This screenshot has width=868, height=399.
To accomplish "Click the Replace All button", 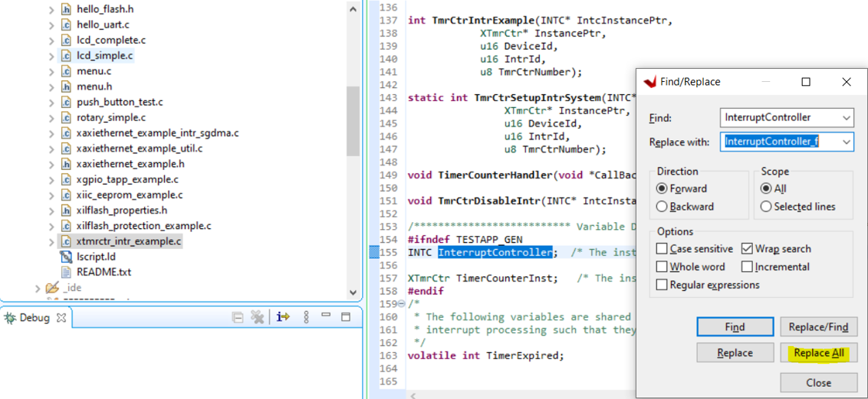I will (x=819, y=352).
